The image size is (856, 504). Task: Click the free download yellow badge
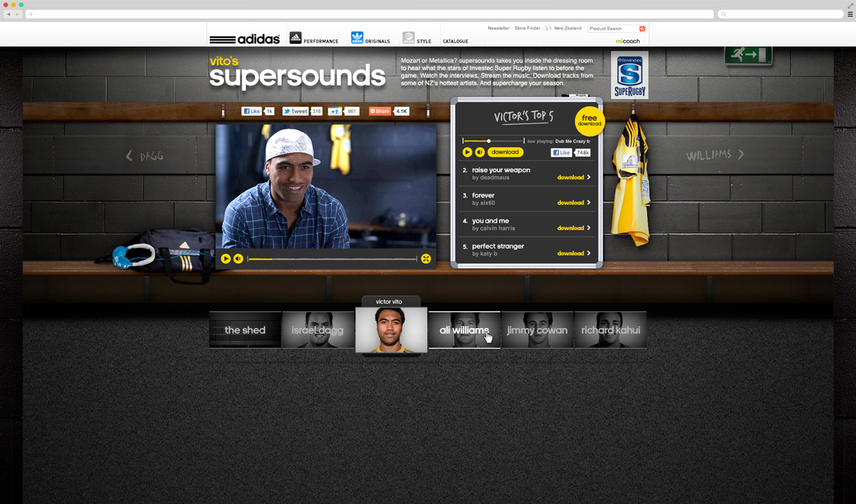[x=590, y=121]
